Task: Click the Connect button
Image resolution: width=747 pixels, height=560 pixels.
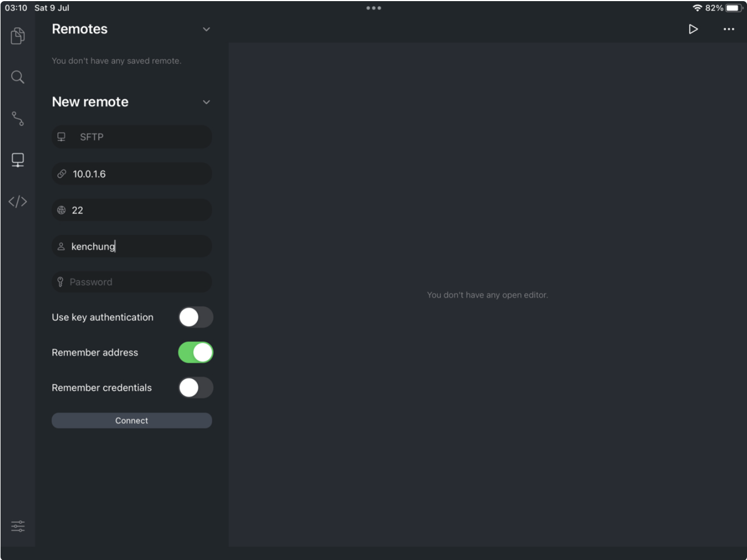Action: click(132, 421)
